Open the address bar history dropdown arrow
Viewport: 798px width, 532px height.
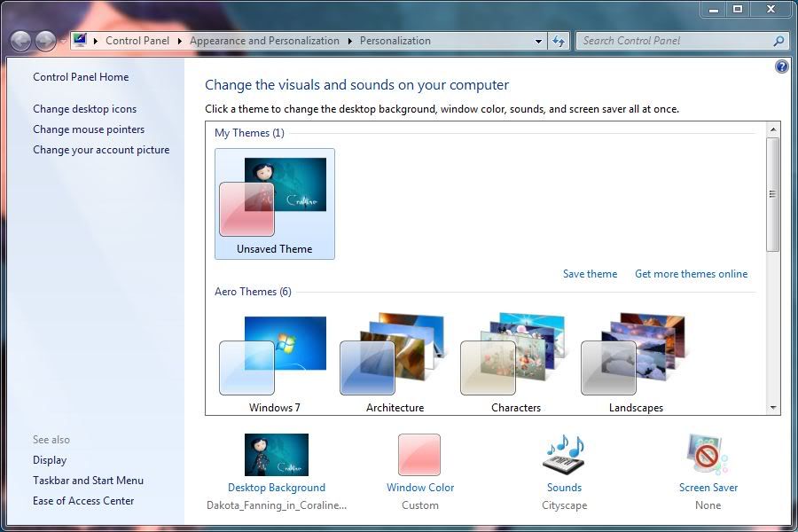pyautogui.click(x=539, y=41)
